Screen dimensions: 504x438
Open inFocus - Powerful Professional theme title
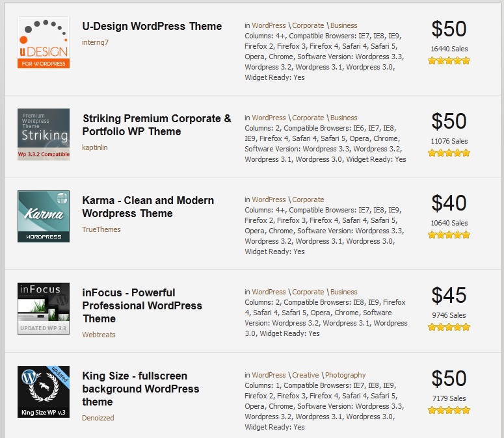tap(142, 305)
